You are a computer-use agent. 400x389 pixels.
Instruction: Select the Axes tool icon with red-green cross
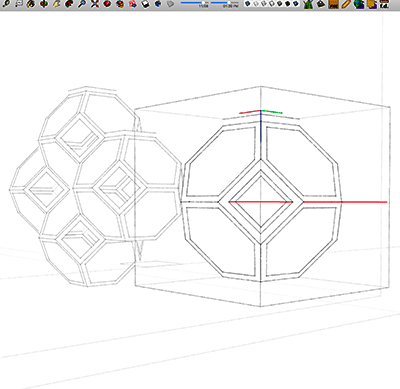coord(44,4)
